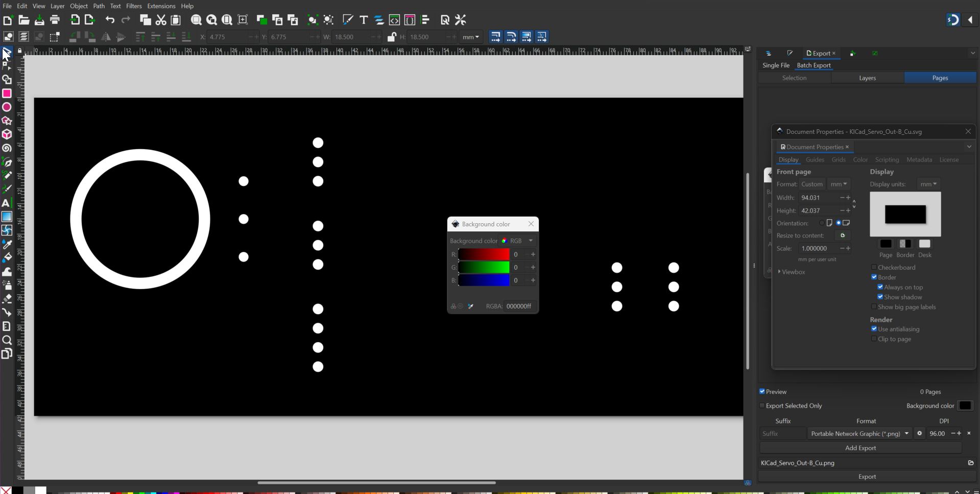
Task: Enable the Checkerboard checkbox
Action: [874, 267]
